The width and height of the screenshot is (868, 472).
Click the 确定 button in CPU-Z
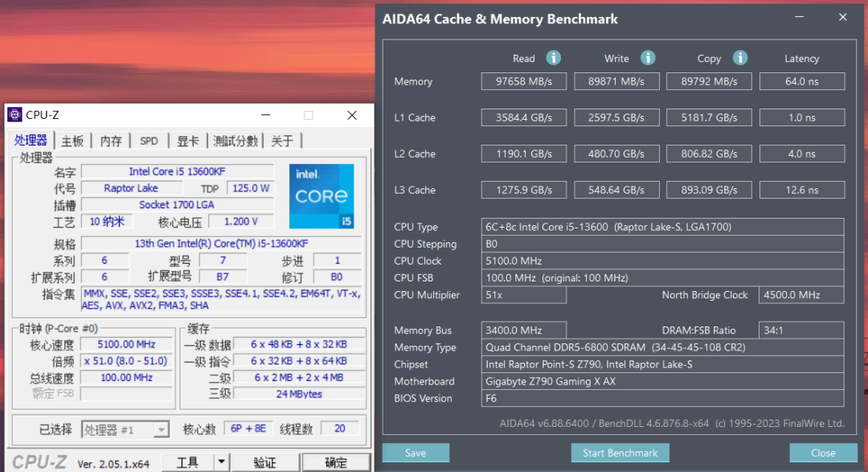tap(336, 462)
